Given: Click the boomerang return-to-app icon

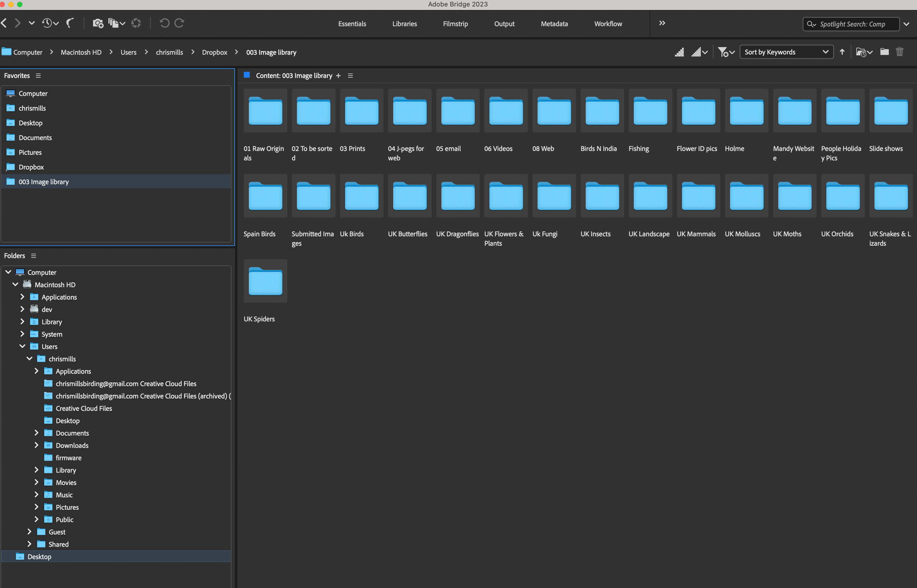Looking at the screenshot, I should click(69, 23).
